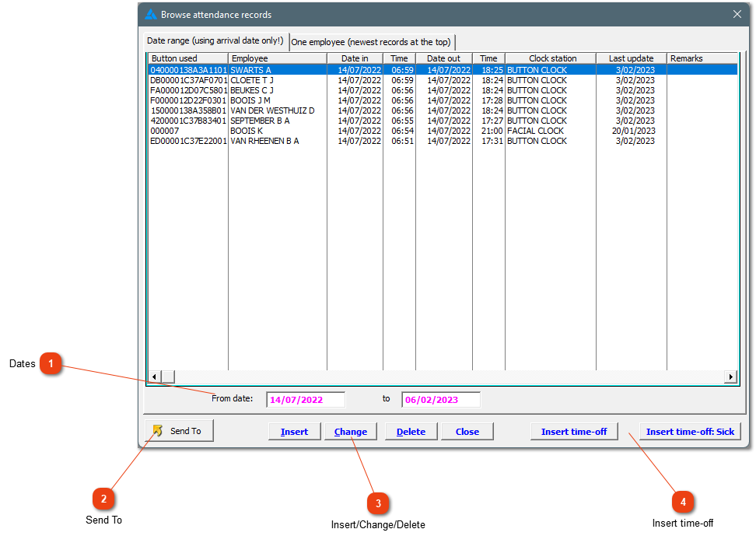Select the BOOIS K record
This screenshot has width=756, height=543.
pyautogui.click(x=443, y=131)
